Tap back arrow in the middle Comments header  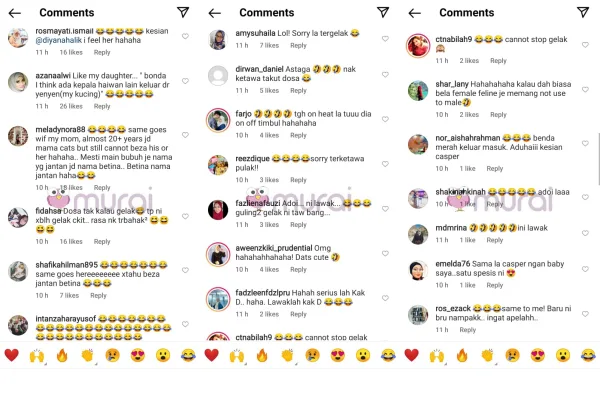click(x=215, y=13)
